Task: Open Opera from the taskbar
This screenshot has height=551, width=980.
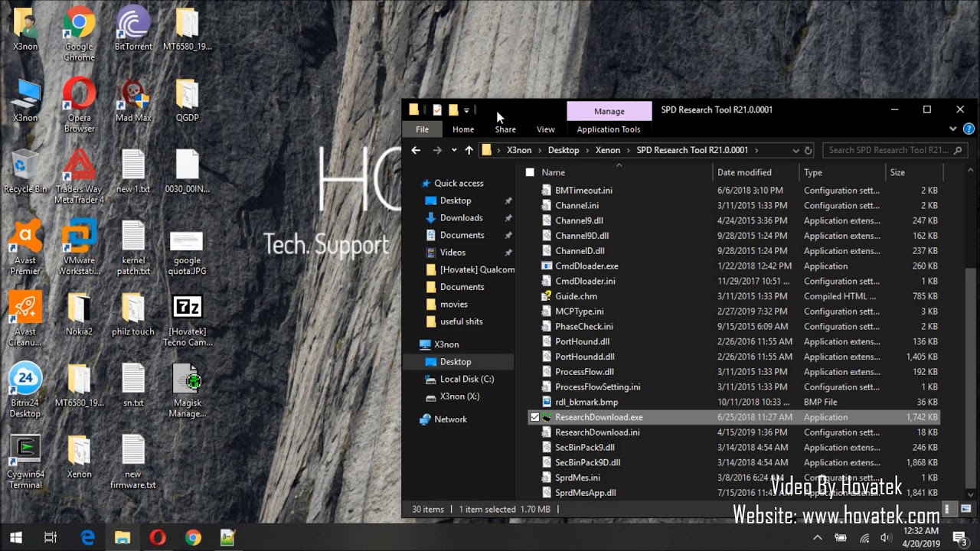Action: (x=158, y=537)
